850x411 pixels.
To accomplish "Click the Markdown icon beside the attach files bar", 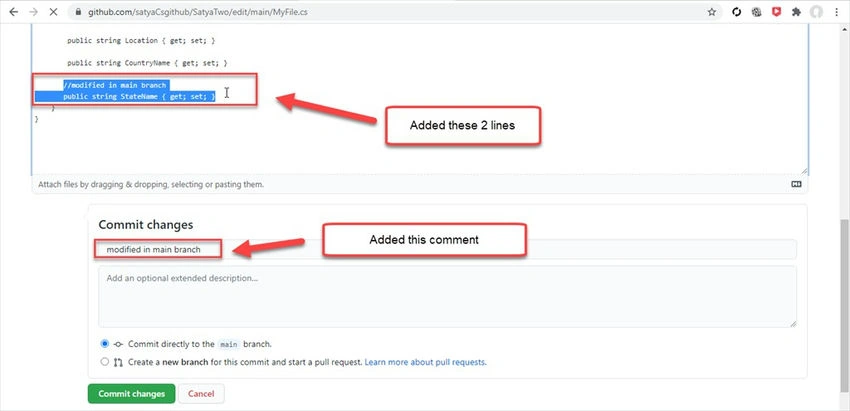I will point(796,184).
